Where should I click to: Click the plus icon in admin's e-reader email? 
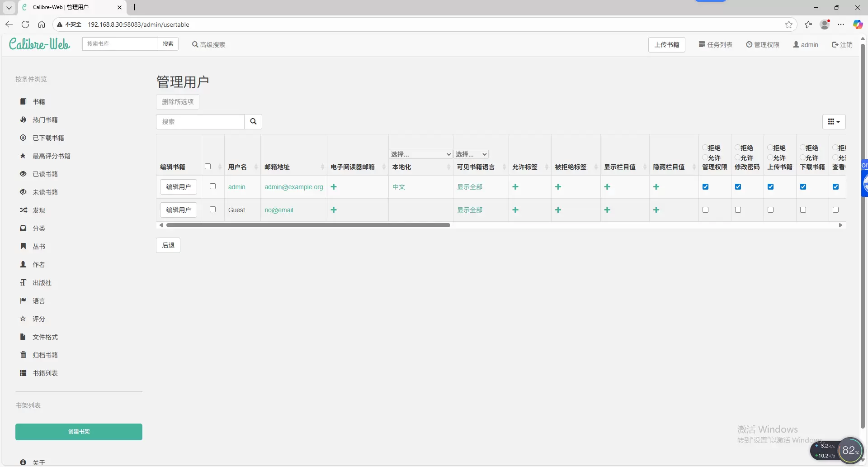(334, 187)
